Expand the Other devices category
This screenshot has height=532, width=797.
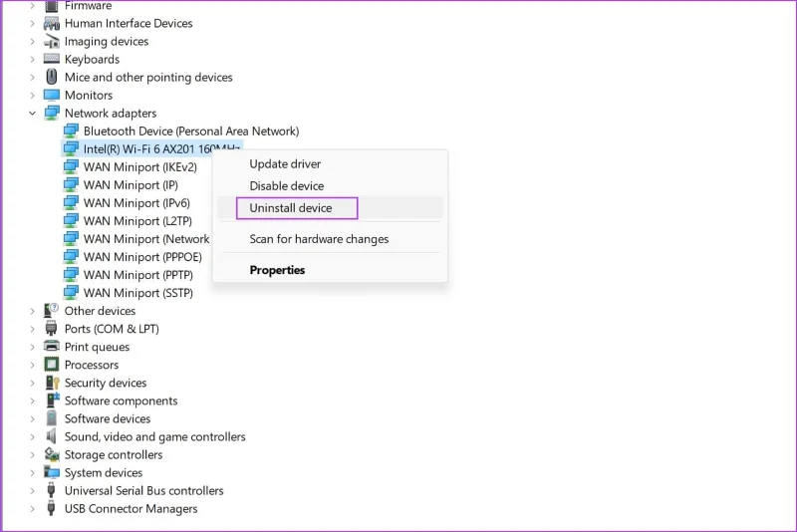pyautogui.click(x=33, y=311)
